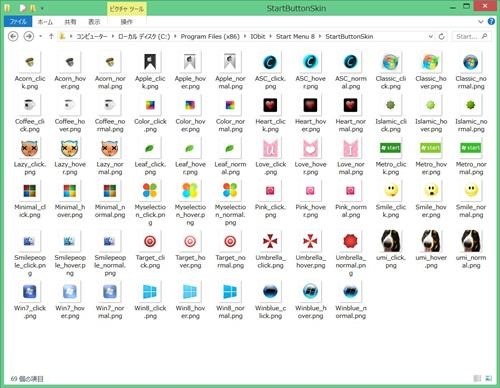Click the search box for StartButtonSkin
This screenshot has height=388, width=500.
click(471, 36)
